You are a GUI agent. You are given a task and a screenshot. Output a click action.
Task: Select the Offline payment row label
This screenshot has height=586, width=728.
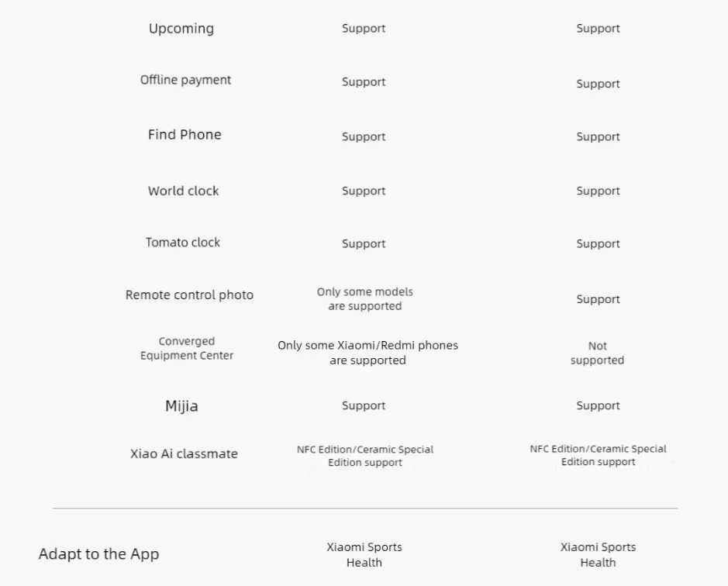(186, 80)
